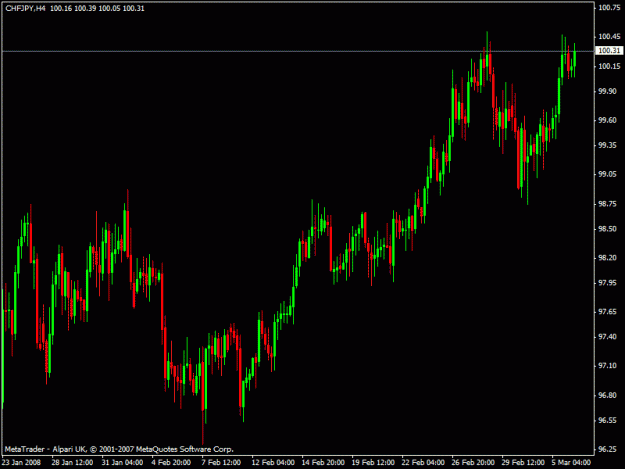Viewport: 625px width, 469px height.
Task: Click the 99.05 price axis label
Action: tap(607, 174)
